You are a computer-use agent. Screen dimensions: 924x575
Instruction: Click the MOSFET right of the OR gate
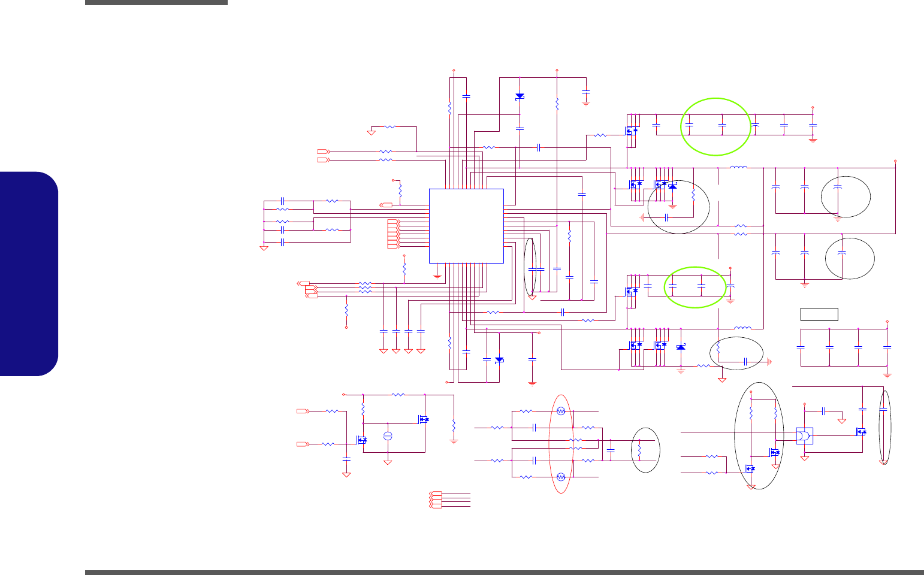(860, 431)
